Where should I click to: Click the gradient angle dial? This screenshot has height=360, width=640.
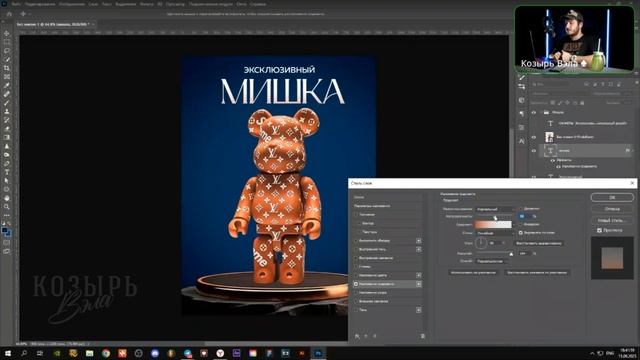[x=481, y=243]
